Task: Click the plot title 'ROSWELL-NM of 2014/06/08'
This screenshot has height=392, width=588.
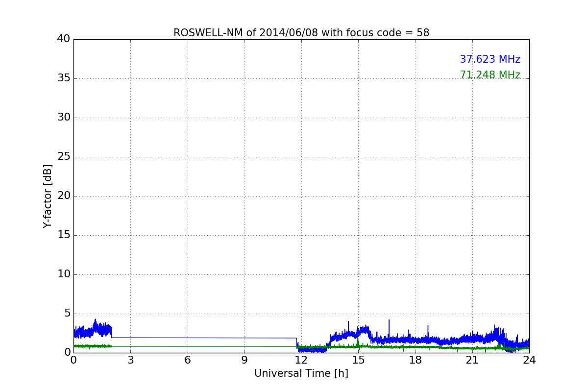Action: 301,33
